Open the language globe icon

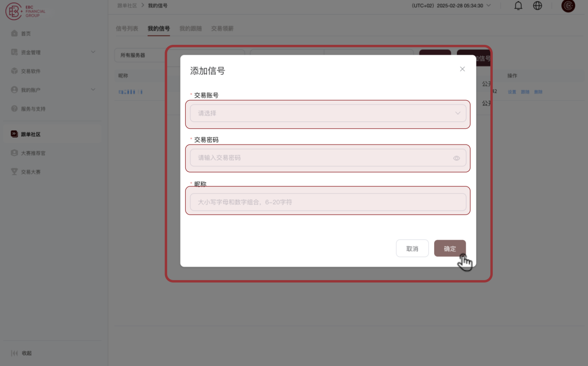click(x=537, y=5)
